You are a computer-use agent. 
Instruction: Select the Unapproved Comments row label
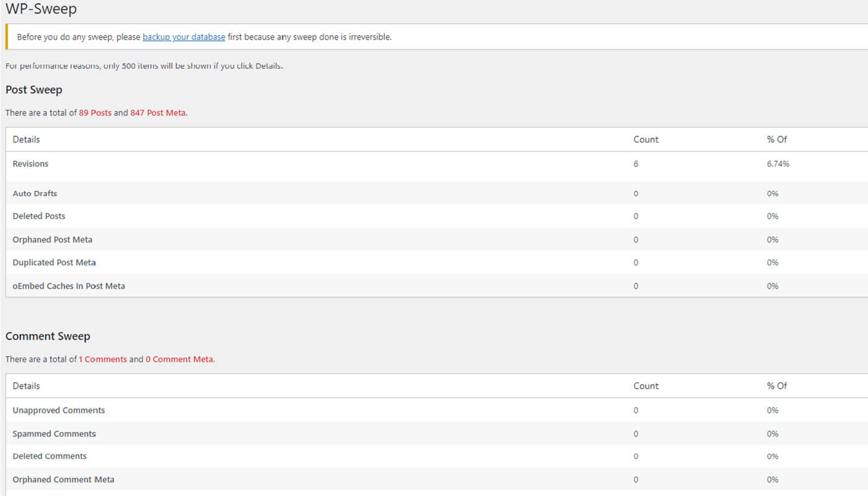[x=58, y=410]
